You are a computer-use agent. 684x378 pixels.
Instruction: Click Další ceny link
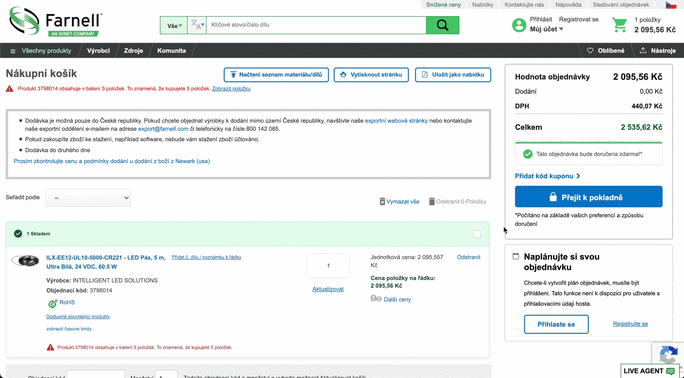(397, 300)
